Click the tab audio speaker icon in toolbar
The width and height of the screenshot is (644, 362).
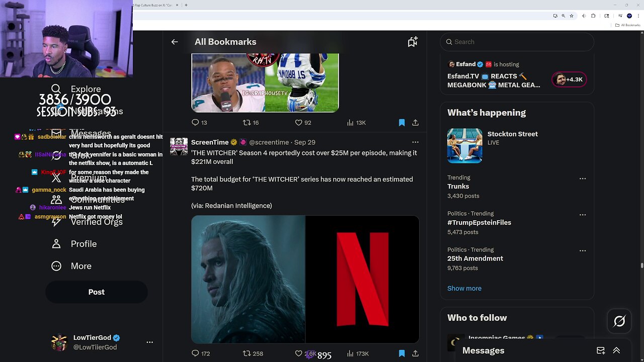pyautogui.click(x=584, y=16)
